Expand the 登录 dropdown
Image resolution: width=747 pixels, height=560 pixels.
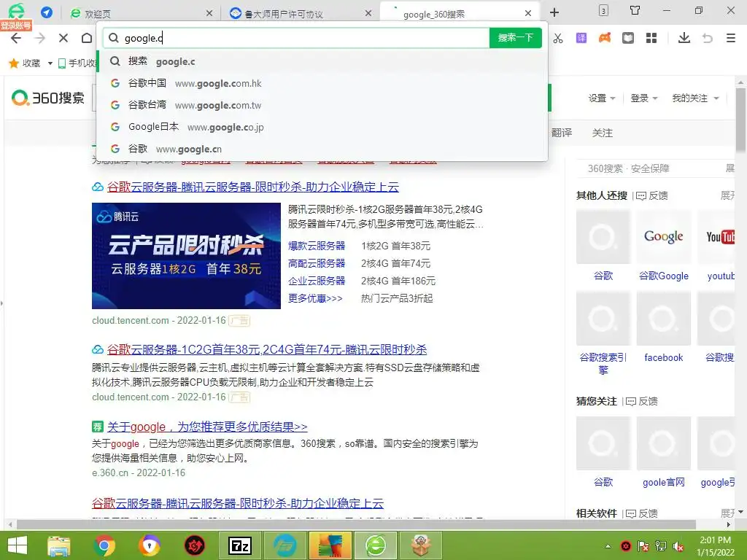[x=643, y=98]
